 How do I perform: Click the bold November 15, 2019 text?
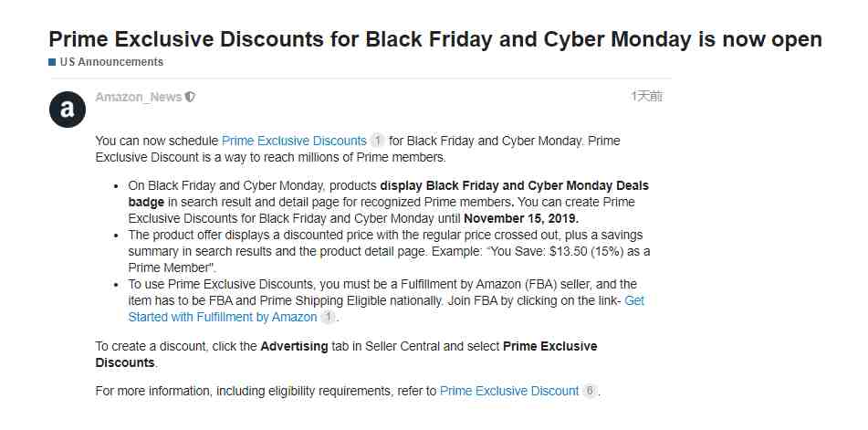(521, 218)
